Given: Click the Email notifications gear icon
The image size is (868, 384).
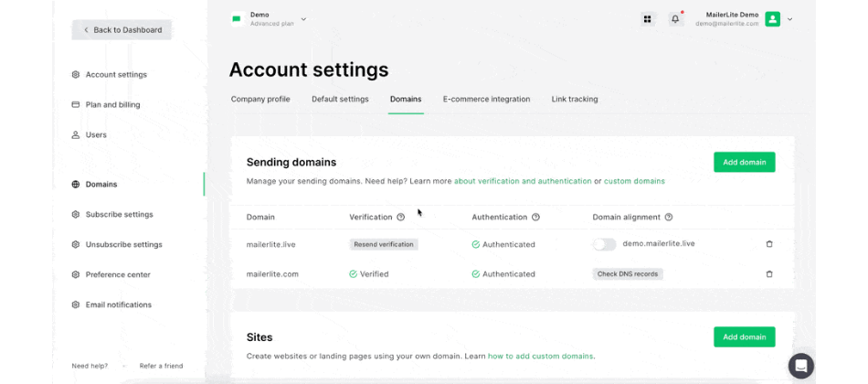Looking at the screenshot, I should 76,304.
